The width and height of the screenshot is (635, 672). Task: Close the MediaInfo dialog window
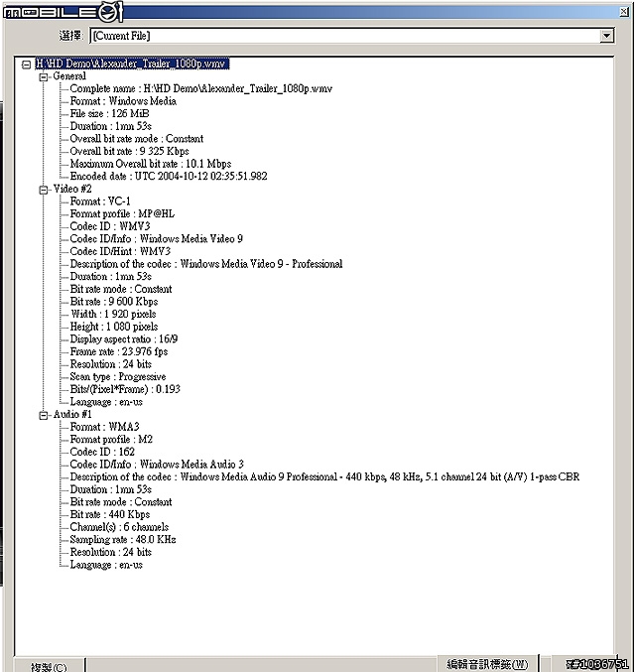coord(624,12)
